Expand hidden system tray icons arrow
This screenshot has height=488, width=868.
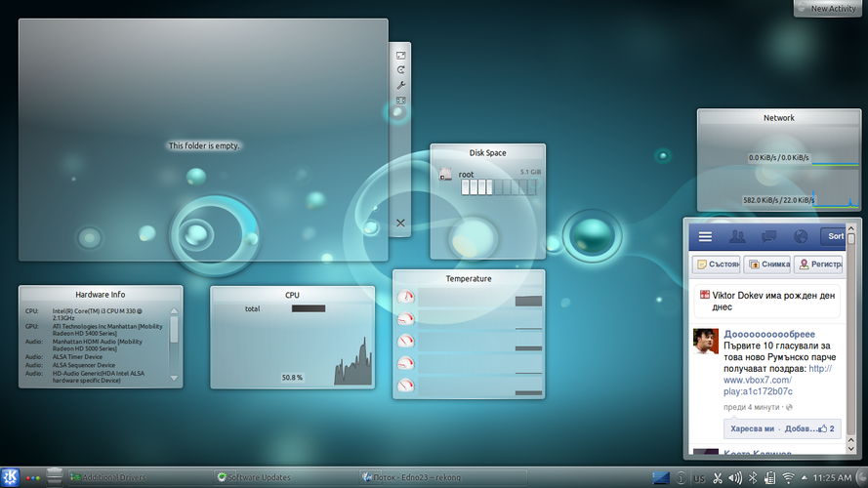(804, 477)
